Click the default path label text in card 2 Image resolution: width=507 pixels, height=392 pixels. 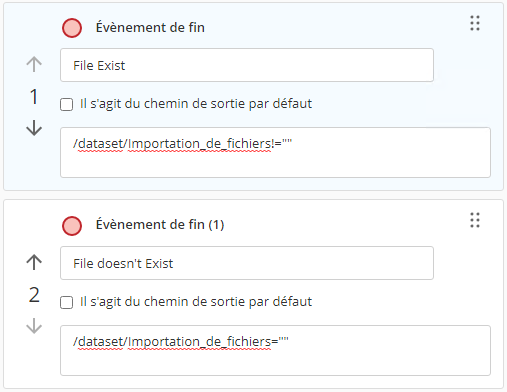(x=196, y=302)
